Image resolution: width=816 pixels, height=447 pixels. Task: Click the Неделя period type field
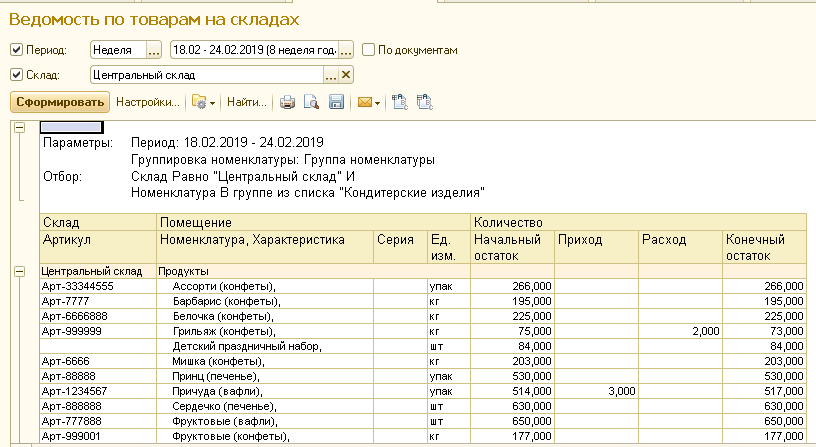119,50
